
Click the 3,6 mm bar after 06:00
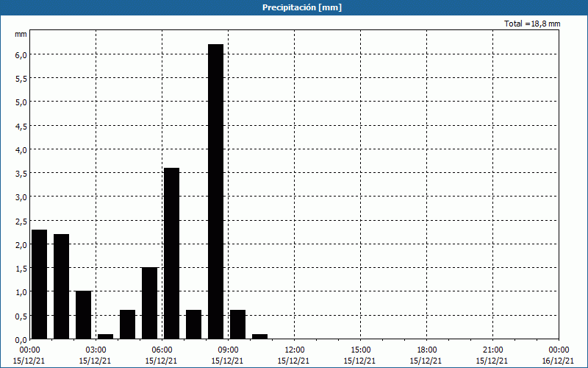172,253
